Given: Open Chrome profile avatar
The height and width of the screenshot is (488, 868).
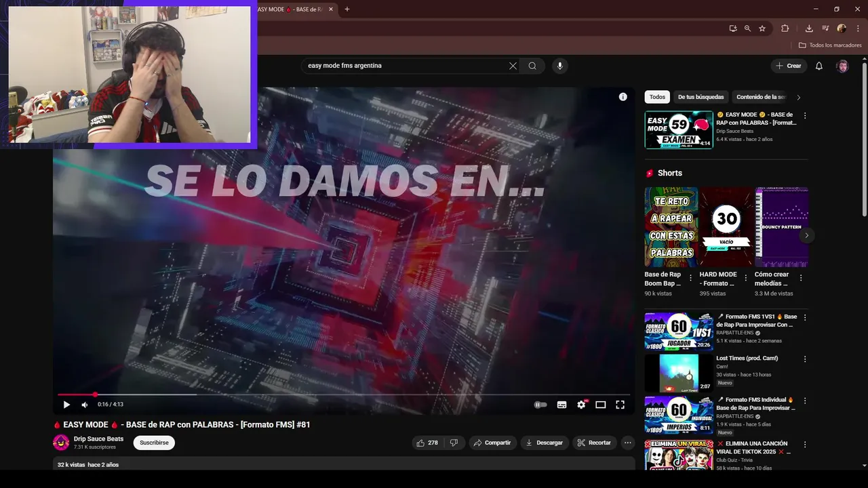Looking at the screenshot, I should [842, 28].
